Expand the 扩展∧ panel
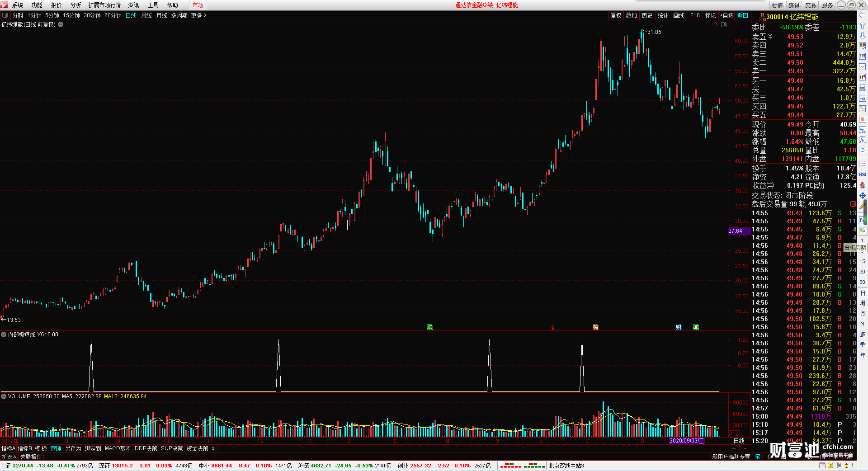Screen dimensions: 868x471 (x=9, y=457)
